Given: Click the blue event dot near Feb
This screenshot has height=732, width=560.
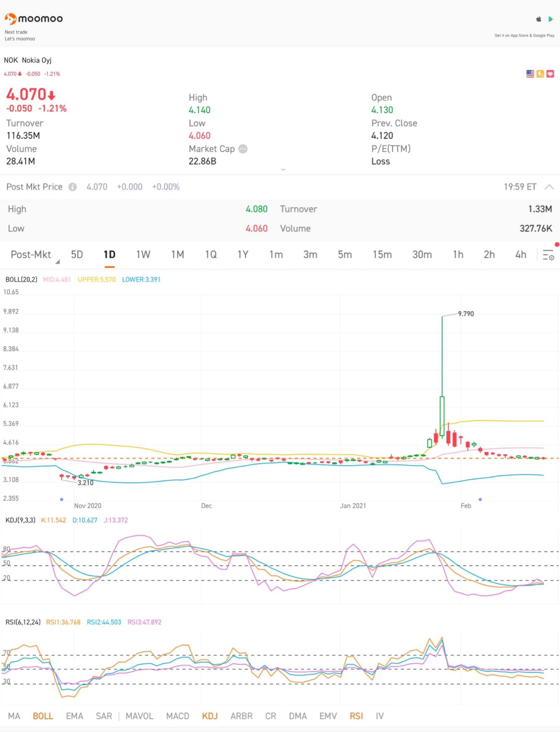Looking at the screenshot, I should point(480,499).
